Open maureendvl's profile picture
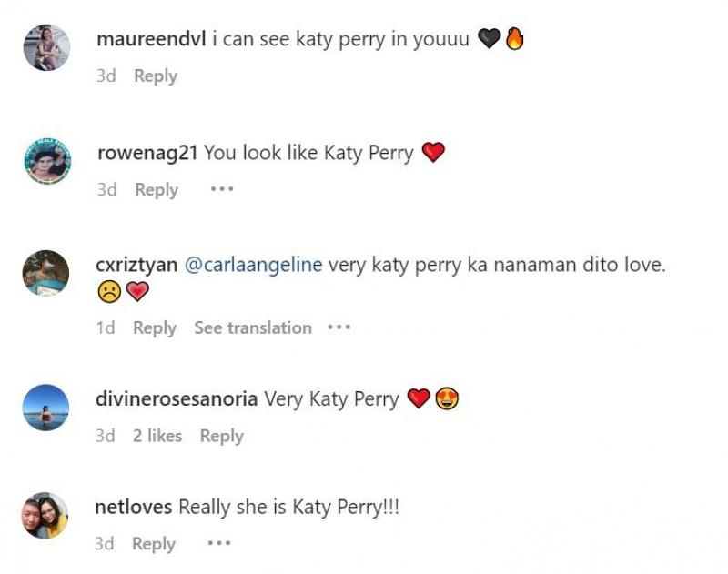The width and height of the screenshot is (728, 574). pyautogui.click(x=47, y=47)
